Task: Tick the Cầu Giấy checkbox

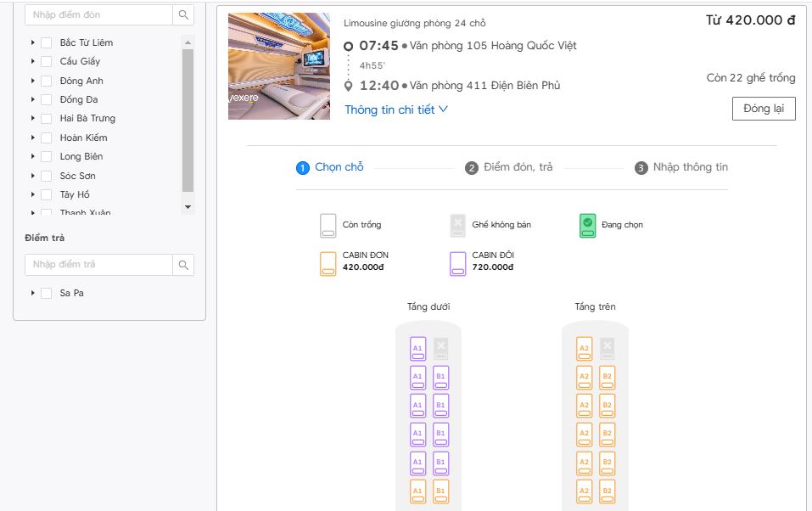Action: click(47, 62)
